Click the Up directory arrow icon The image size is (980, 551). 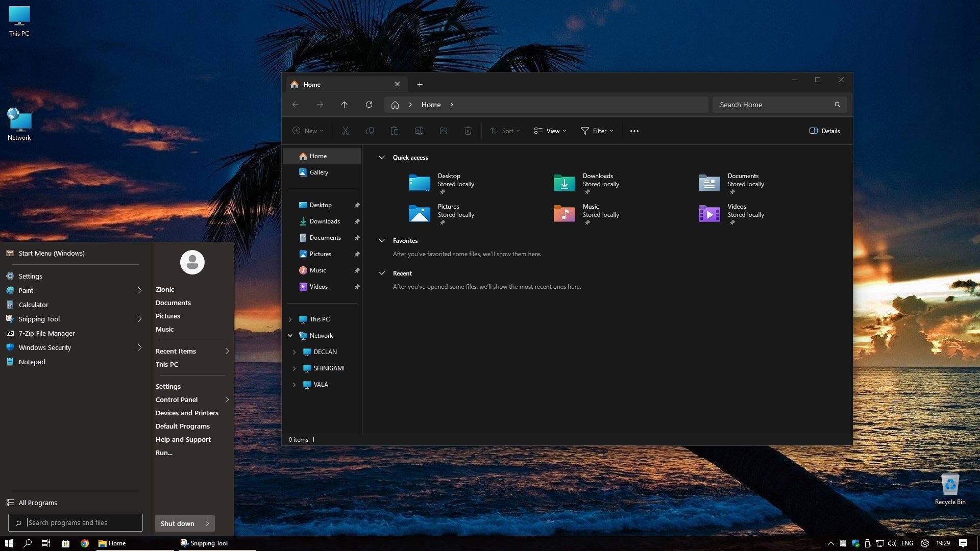tap(345, 105)
